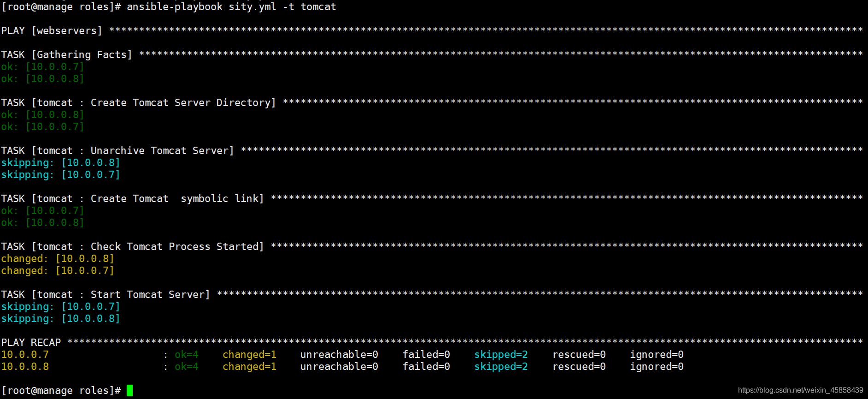Click the 'Create Tomcat symbolic link' task line
The image size is (868, 399).
[x=432, y=199]
